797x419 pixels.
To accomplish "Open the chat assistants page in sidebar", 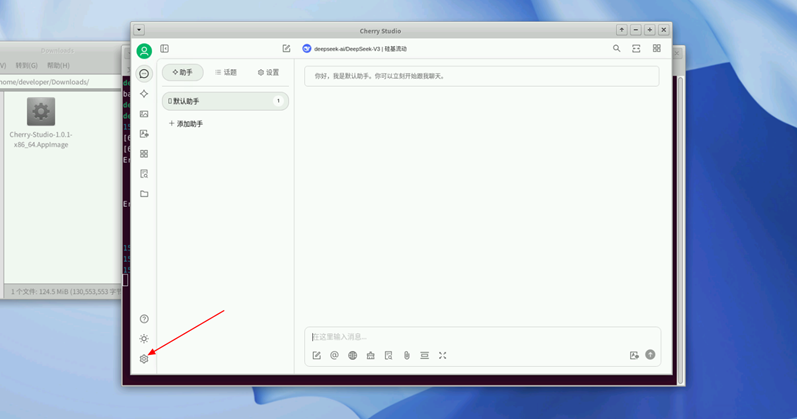I will pos(144,74).
